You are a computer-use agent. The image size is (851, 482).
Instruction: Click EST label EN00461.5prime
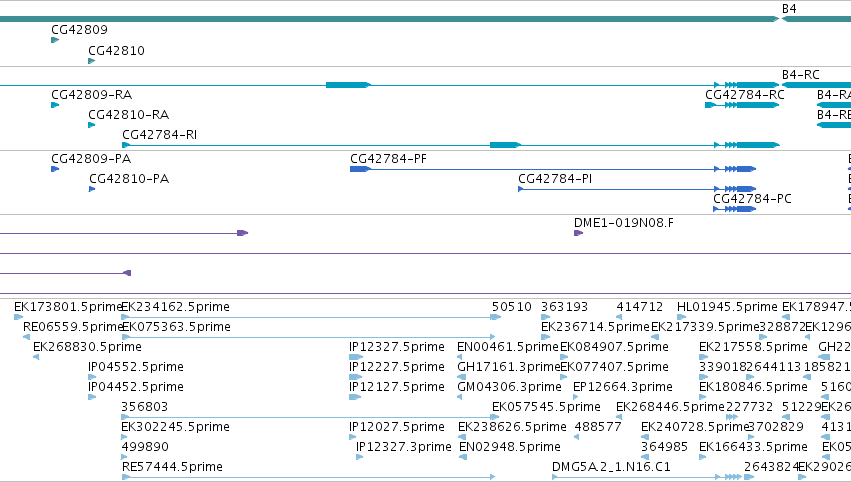(508, 347)
